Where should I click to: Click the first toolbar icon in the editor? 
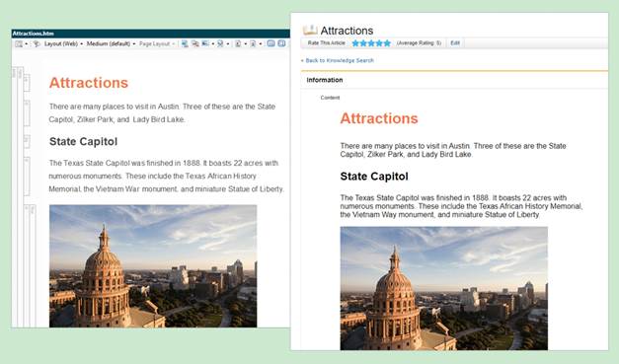coord(19,43)
